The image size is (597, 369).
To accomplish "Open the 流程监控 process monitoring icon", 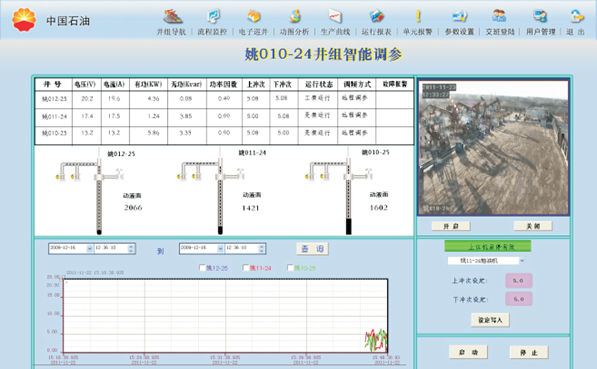I will 213,16.
